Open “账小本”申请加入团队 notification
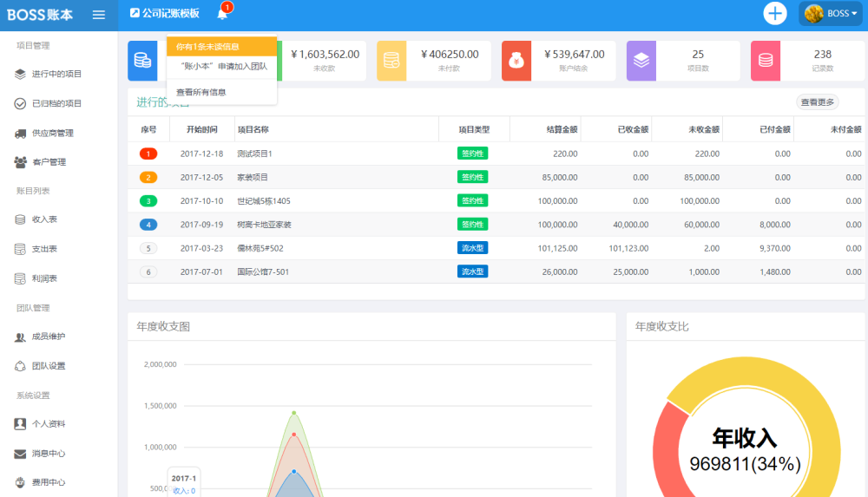This screenshot has height=497, width=868. (x=224, y=67)
